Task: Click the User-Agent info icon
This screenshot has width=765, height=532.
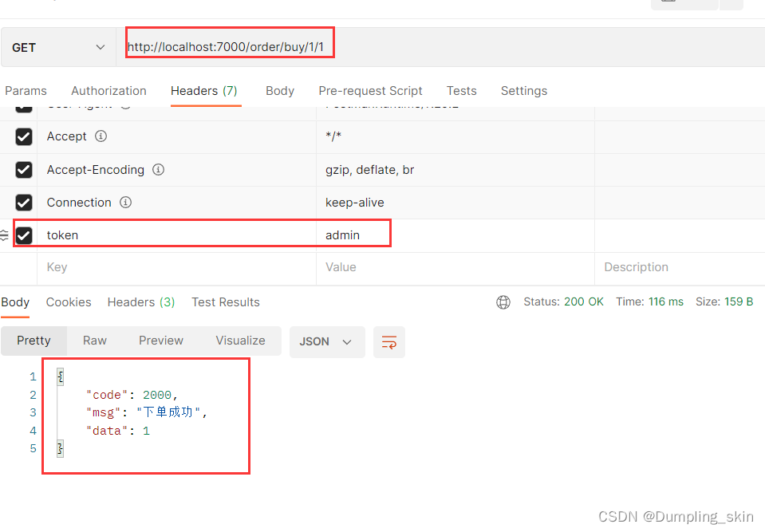Action: click(124, 104)
